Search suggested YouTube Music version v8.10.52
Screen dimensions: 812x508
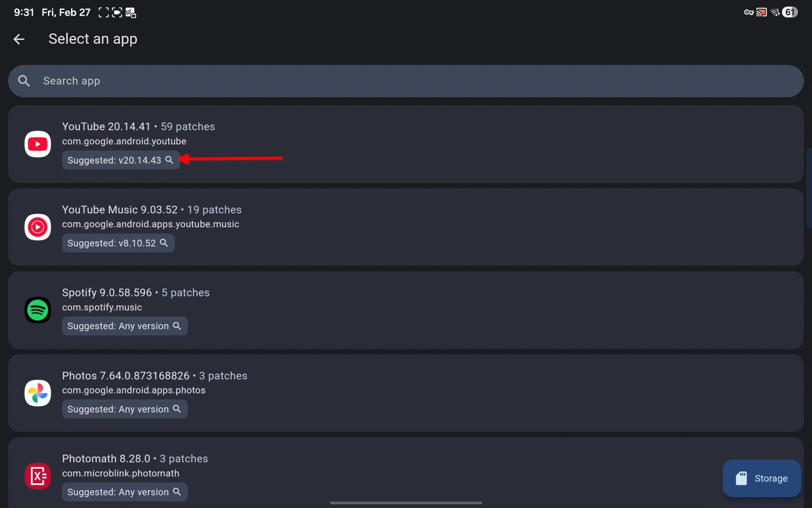click(118, 243)
